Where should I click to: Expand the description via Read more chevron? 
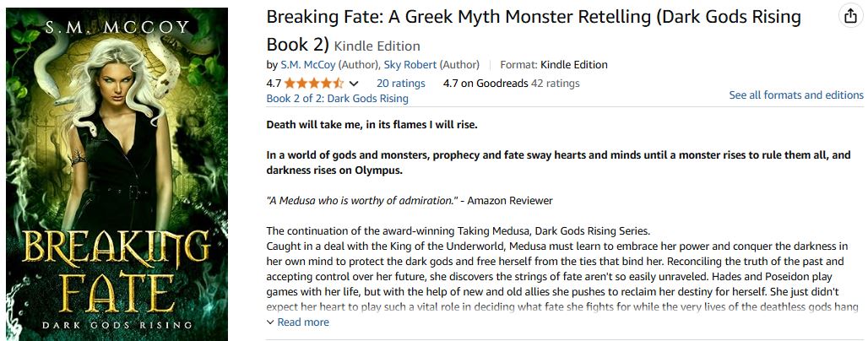[x=270, y=322]
